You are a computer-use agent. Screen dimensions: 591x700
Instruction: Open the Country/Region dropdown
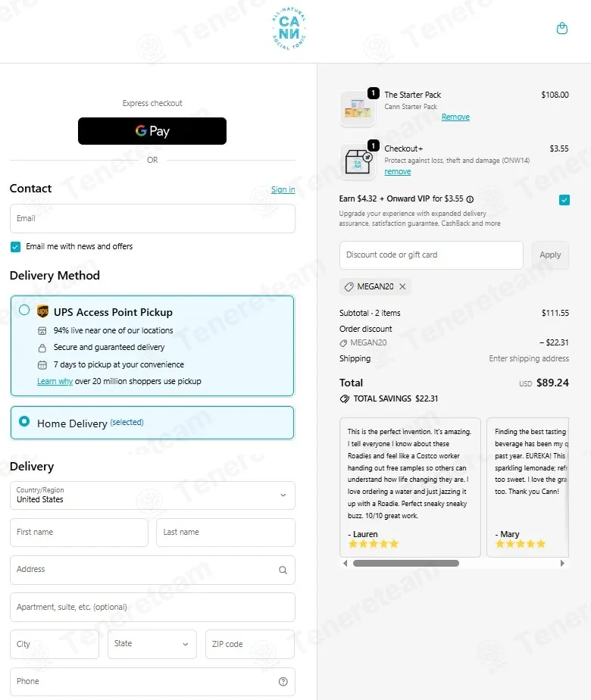152,495
